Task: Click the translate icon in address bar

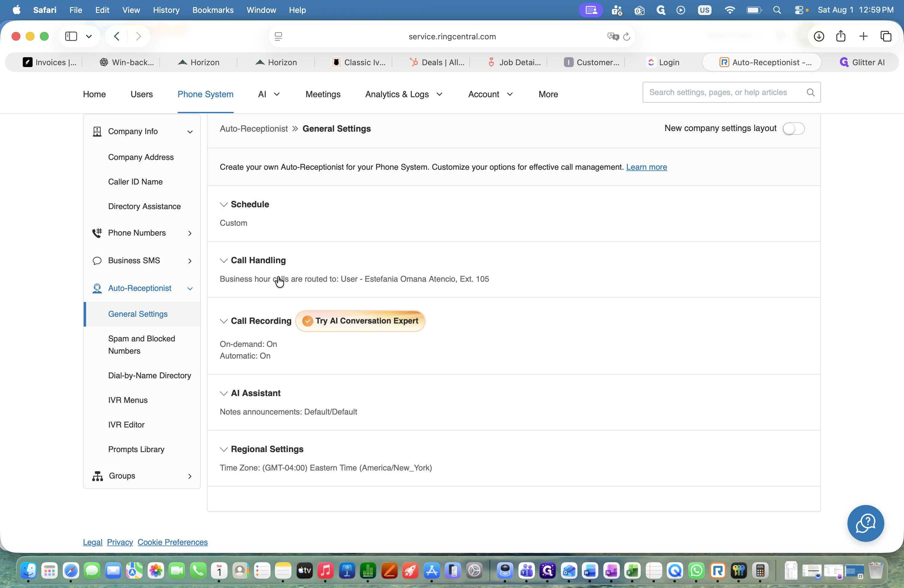Action: tap(613, 37)
